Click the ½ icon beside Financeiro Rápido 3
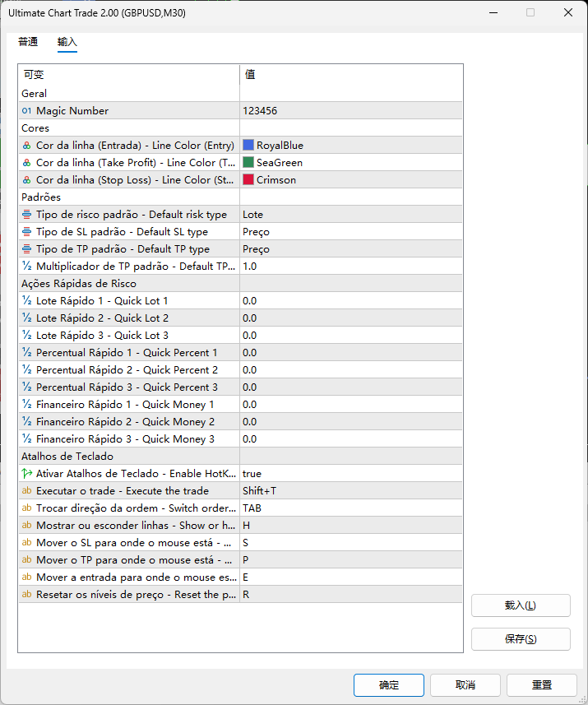Screen dimensions: 588x705 click(26, 438)
